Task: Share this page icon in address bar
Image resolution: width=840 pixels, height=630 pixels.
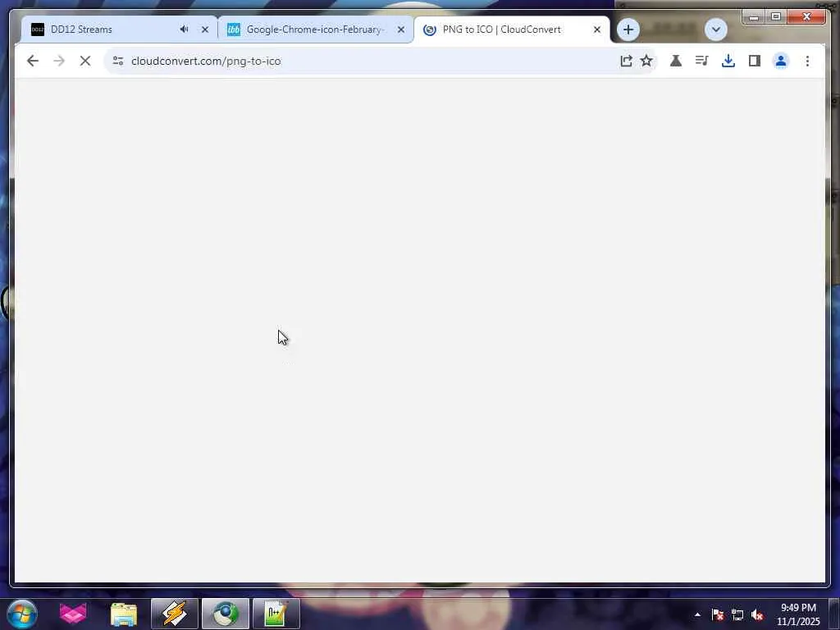Action: pos(626,61)
